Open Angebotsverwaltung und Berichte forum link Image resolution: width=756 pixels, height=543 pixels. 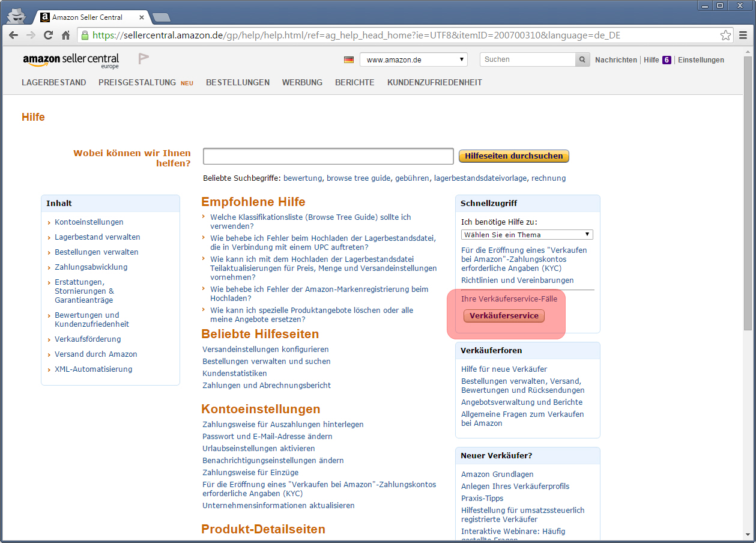(522, 402)
